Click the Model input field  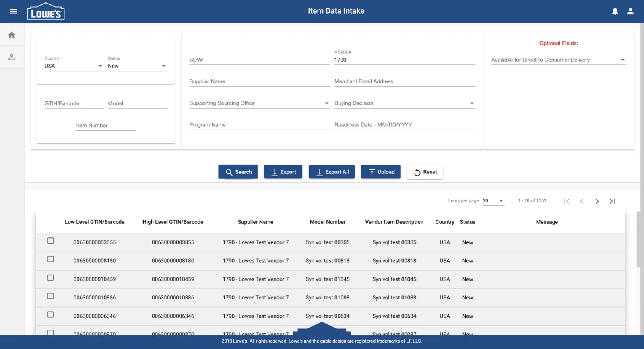point(137,104)
